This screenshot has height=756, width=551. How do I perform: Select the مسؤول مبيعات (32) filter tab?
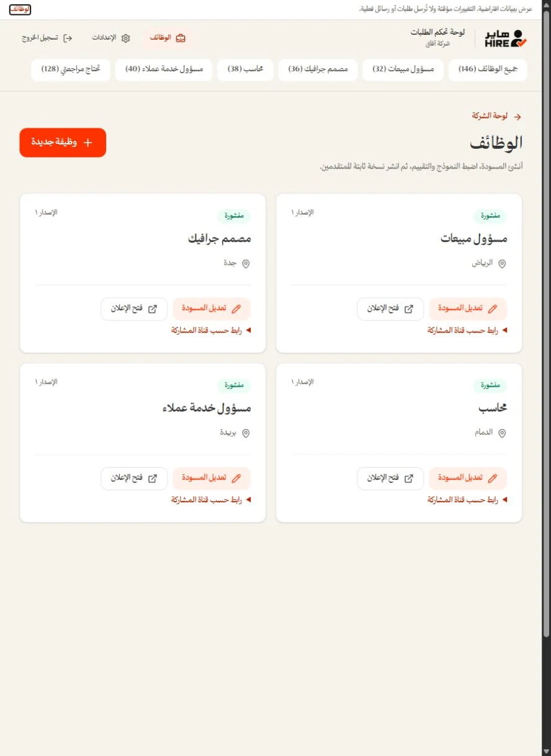pos(403,69)
